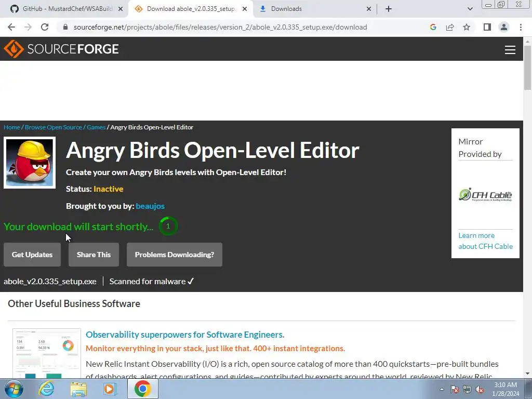Click the Problems Downloading? button

pos(175,255)
